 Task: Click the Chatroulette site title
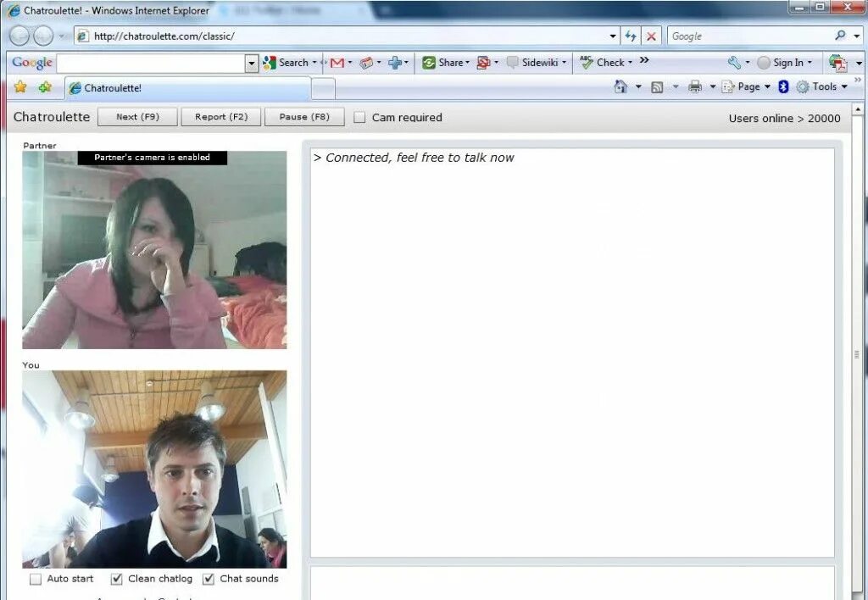(x=52, y=117)
